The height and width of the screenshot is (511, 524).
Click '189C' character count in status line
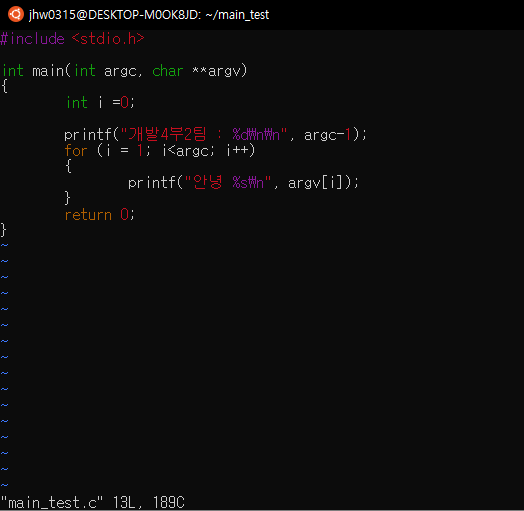pos(168,502)
